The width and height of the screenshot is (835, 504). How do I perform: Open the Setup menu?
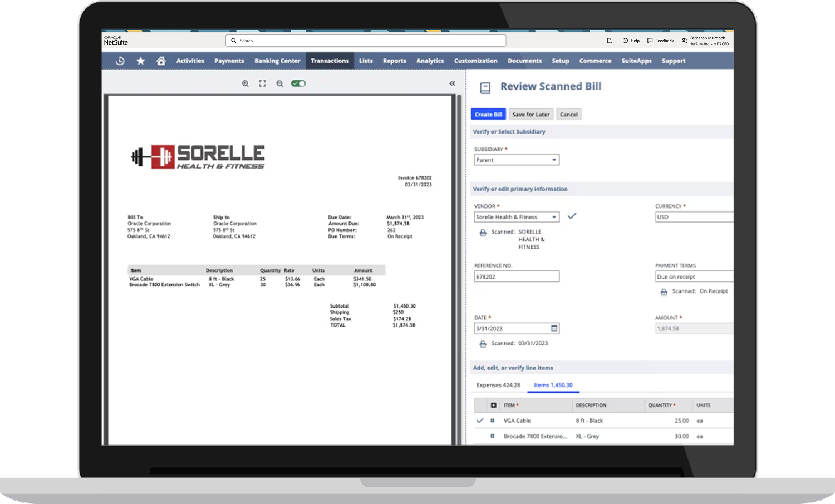coord(561,61)
